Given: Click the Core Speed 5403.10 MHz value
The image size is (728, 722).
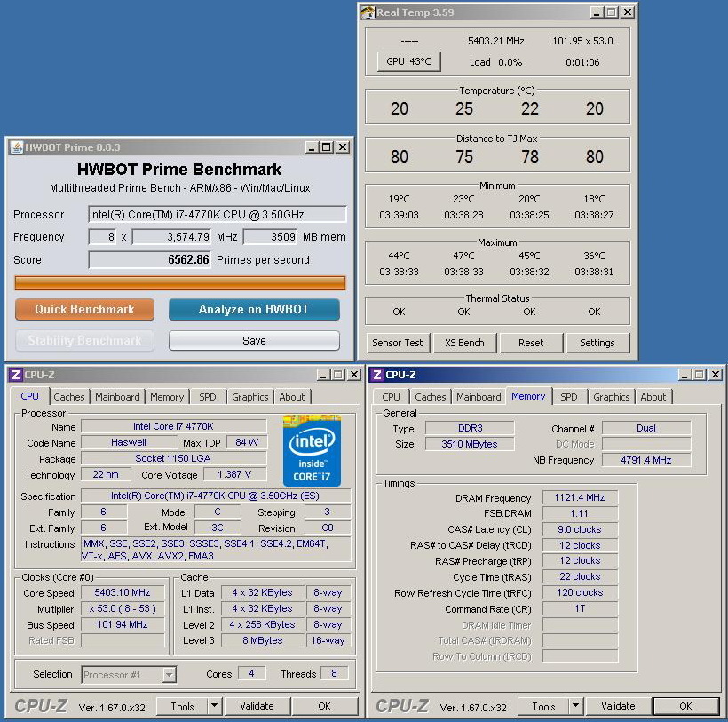Looking at the screenshot, I should [x=123, y=593].
